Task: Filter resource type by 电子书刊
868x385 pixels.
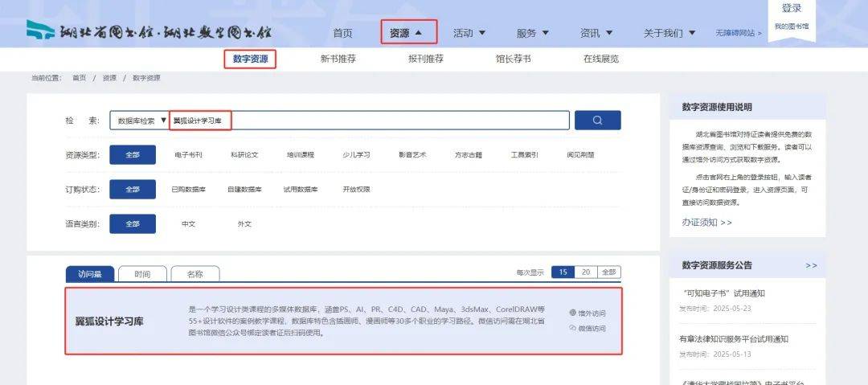Action: 188,155
